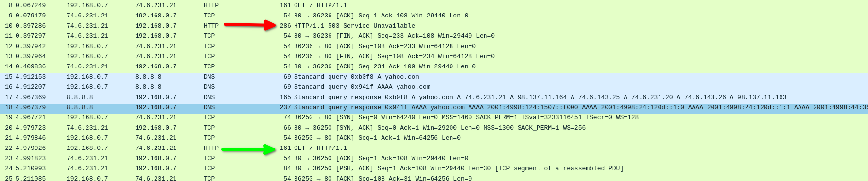The image size is (868, 181).
Task: Click the red arrow annotation
Action: [x=250, y=25]
